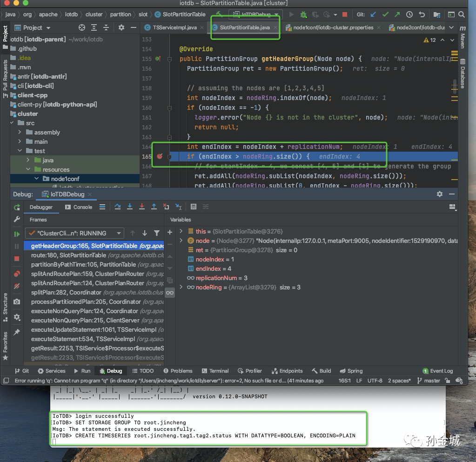Open Debug panel settings gear
The image size is (476, 462).
point(439,194)
